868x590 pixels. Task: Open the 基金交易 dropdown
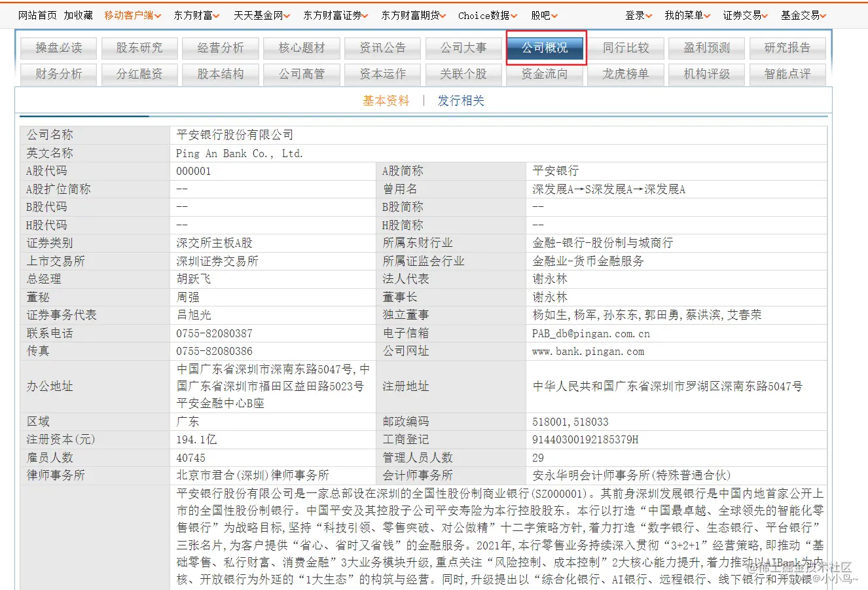click(x=804, y=15)
